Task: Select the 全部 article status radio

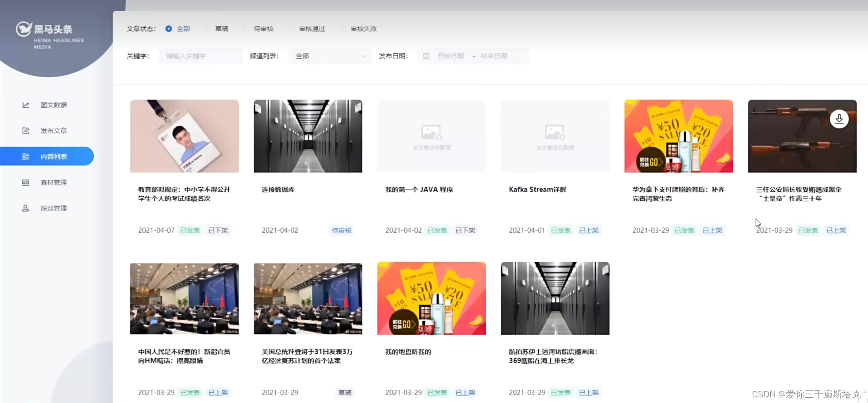Action: (169, 29)
